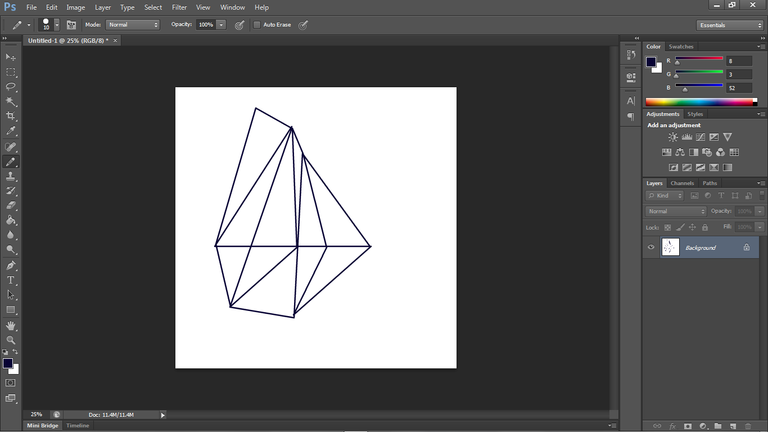Pick a color from the spectrum ramp
Viewport: 768px width, 432px height.
(701, 102)
